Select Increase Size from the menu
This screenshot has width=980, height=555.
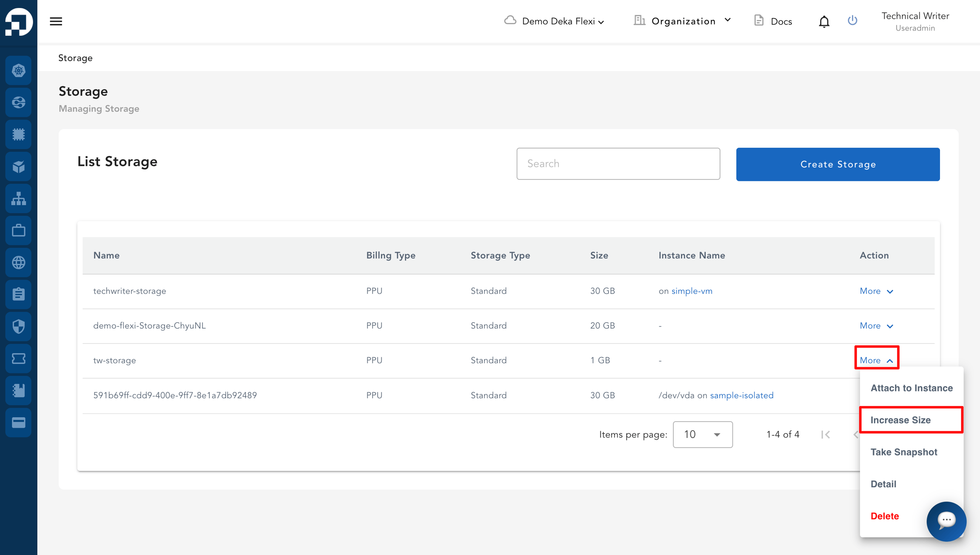[911, 420]
